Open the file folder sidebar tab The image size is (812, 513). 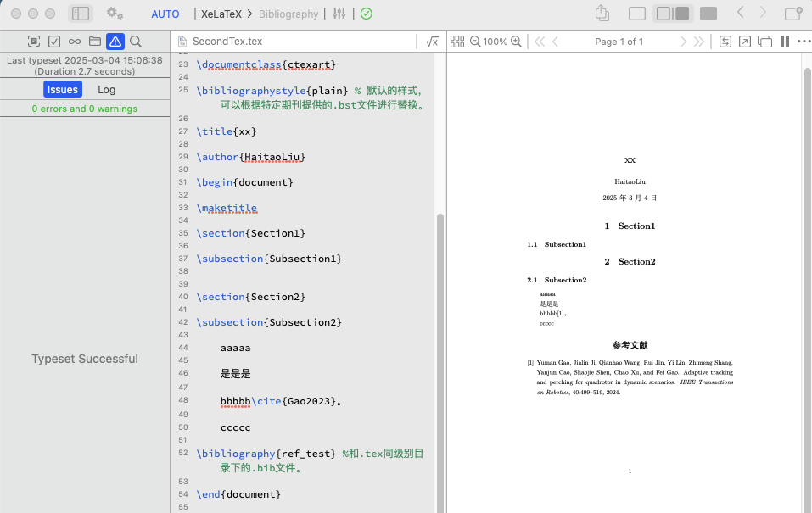click(x=95, y=42)
